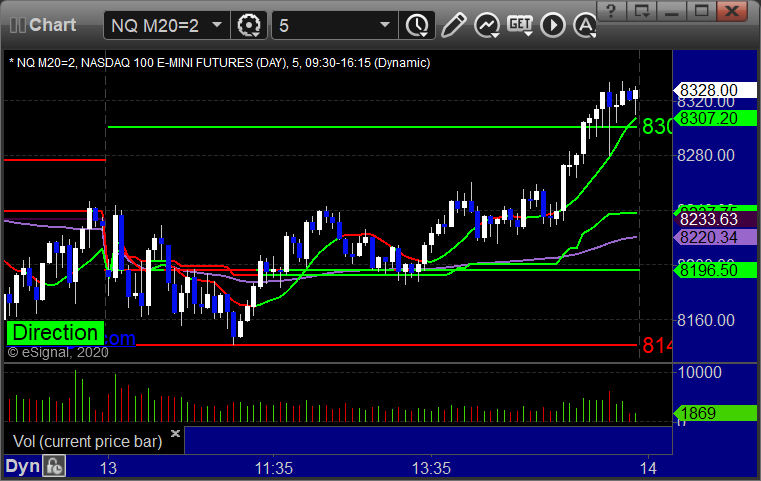The height and width of the screenshot is (481, 761).
Task: Click the 8220.34 purple price marker
Action: coord(714,237)
